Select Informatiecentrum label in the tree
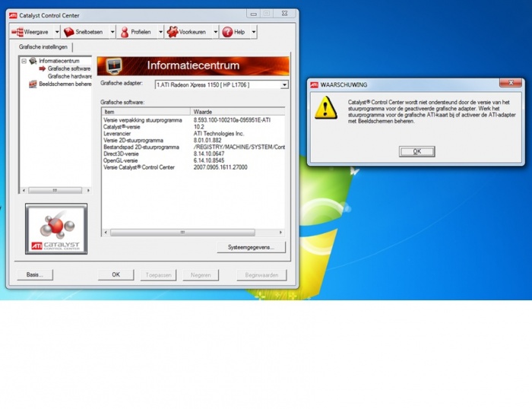This screenshot has width=532, height=409. 59,61
